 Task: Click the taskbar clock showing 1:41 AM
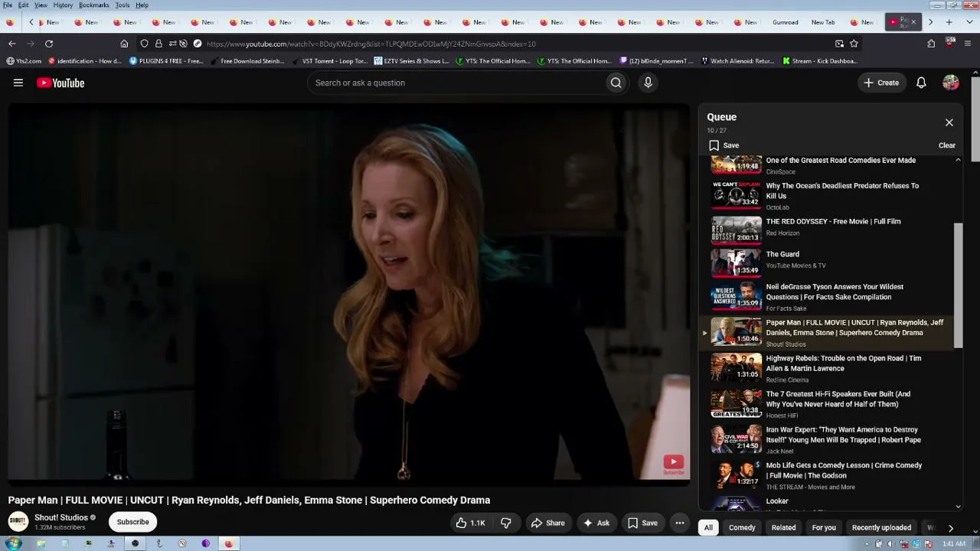tap(953, 544)
